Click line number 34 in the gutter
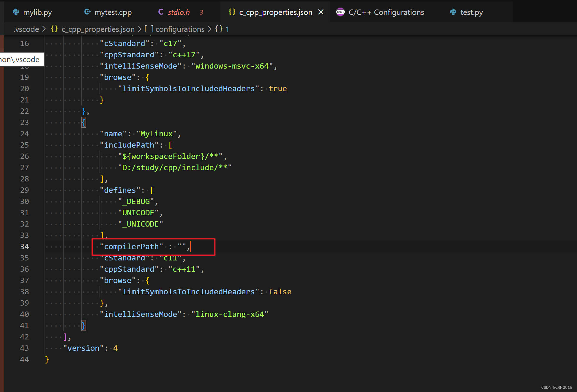The width and height of the screenshot is (577, 392). click(x=24, y=246)
